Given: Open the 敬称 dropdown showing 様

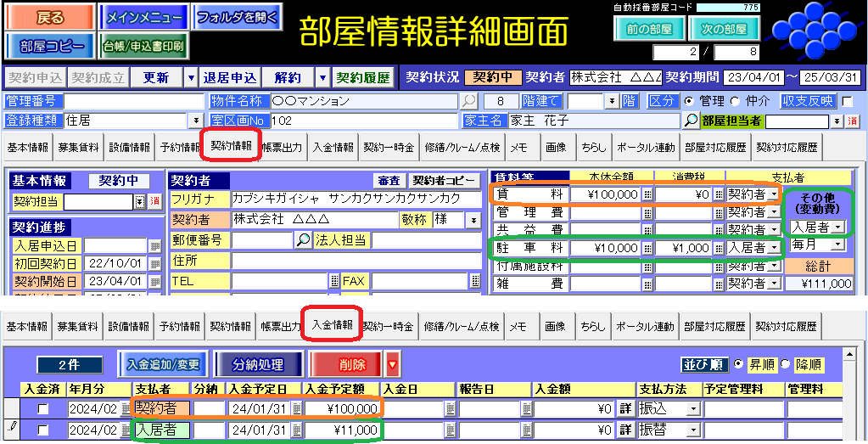Looking at the screenshot, I should (x=473, y=221).
